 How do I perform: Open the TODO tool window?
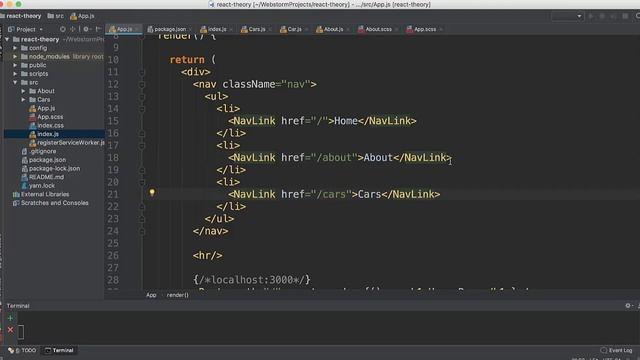click(x=22, y=350)
